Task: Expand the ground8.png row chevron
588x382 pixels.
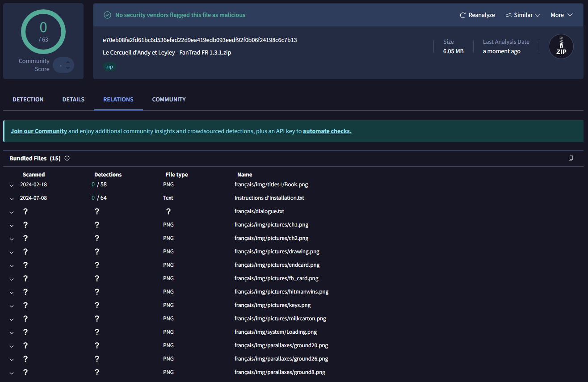Action: click(x=12, y=373)
